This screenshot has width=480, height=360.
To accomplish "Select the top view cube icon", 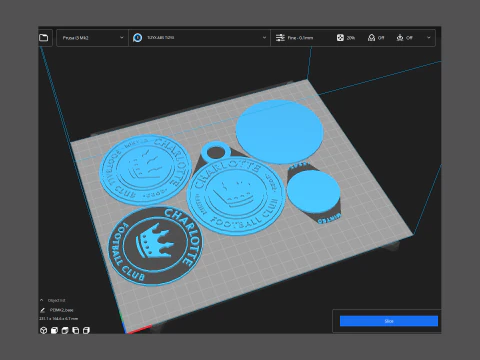I will pyautogui.click(x=65, y=330).
